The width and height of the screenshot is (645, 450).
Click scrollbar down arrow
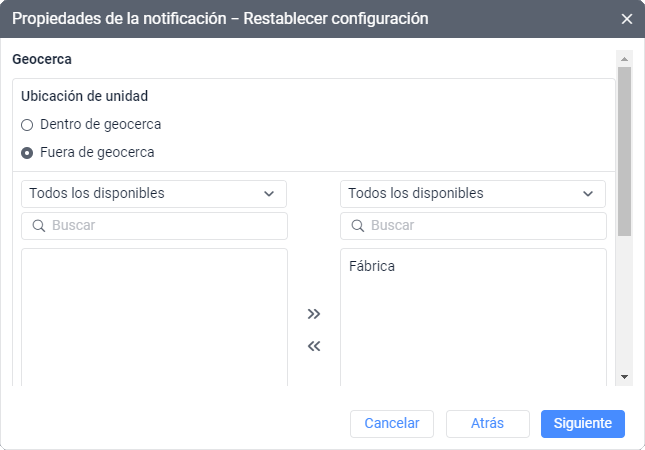tap(625, 376)
